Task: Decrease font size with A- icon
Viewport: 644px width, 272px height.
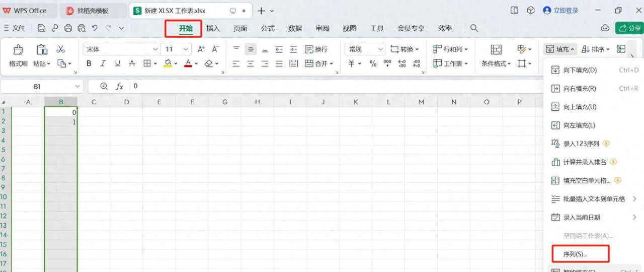Action: (215, 49)
